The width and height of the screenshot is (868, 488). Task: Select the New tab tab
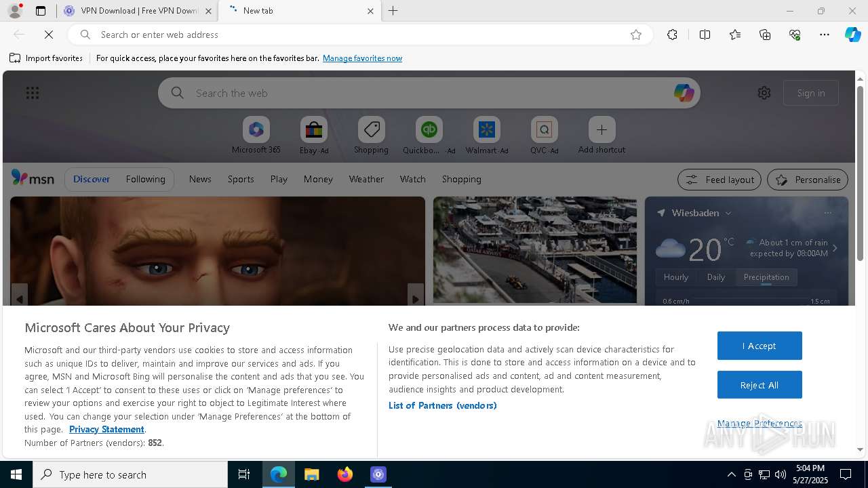click(300, 11)
